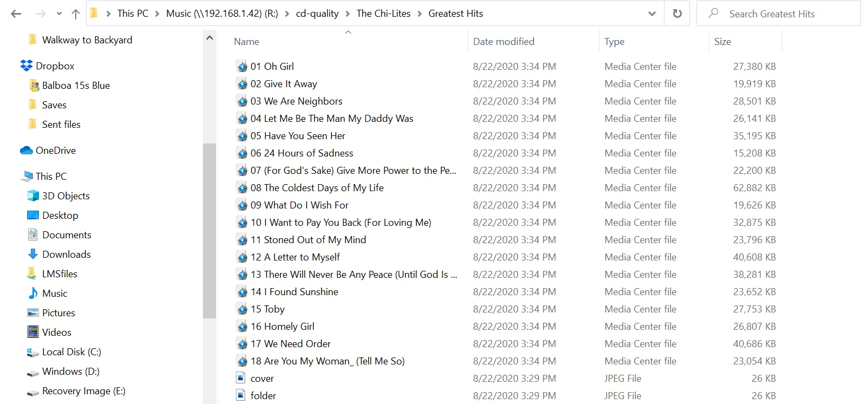Select '10 I Want to Pay You Back'

pos(340,223)
